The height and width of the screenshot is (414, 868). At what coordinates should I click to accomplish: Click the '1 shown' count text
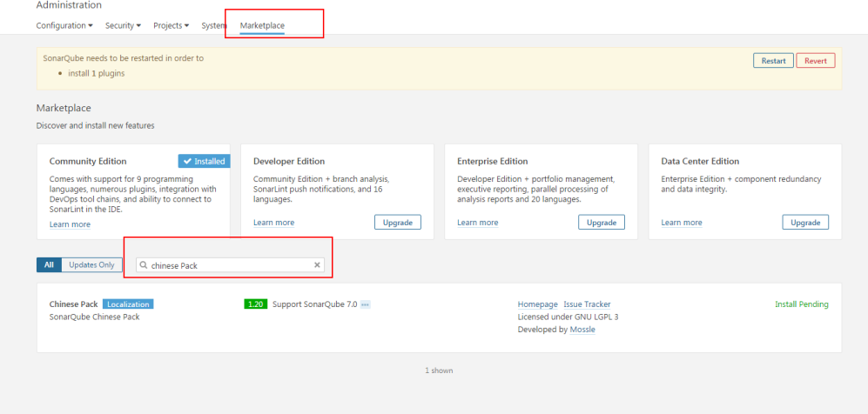tap(439, 371)
